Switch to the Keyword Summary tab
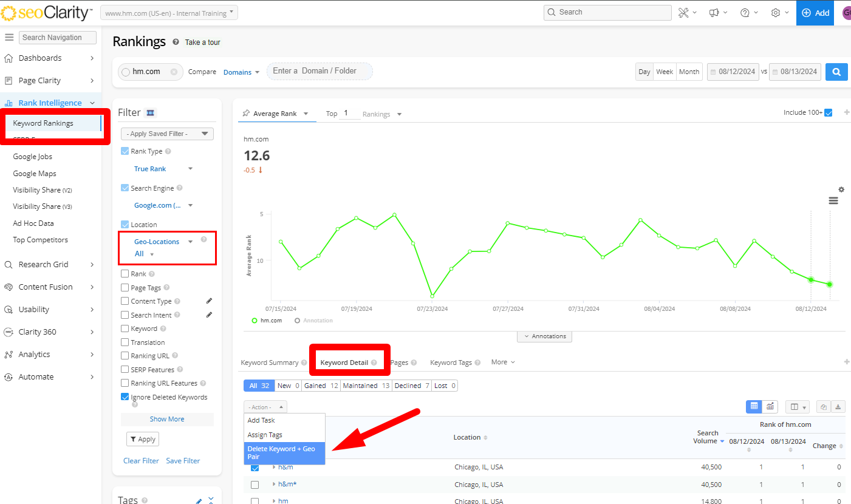This screenshot has width=851, height=504. coord(270,363)
